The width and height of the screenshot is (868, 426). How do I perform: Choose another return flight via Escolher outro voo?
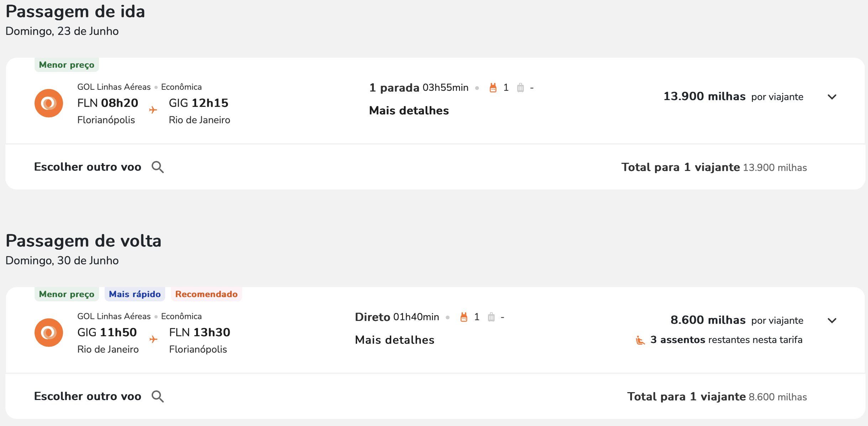(88, 396)
